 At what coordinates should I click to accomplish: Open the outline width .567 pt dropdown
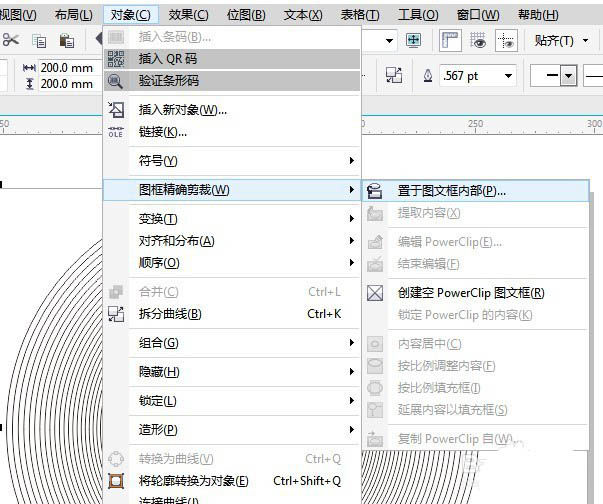click(508, 76)
